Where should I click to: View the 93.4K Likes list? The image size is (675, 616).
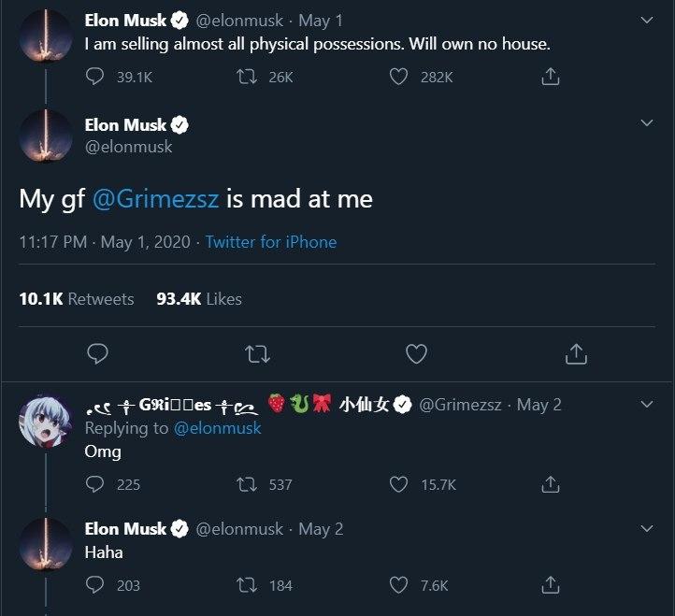point(199,299)
